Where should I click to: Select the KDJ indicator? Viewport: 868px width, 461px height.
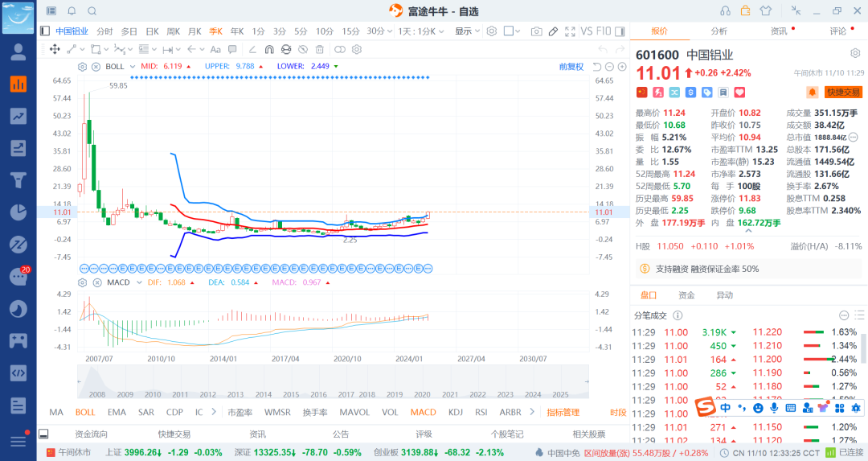[x=456, y=412]
